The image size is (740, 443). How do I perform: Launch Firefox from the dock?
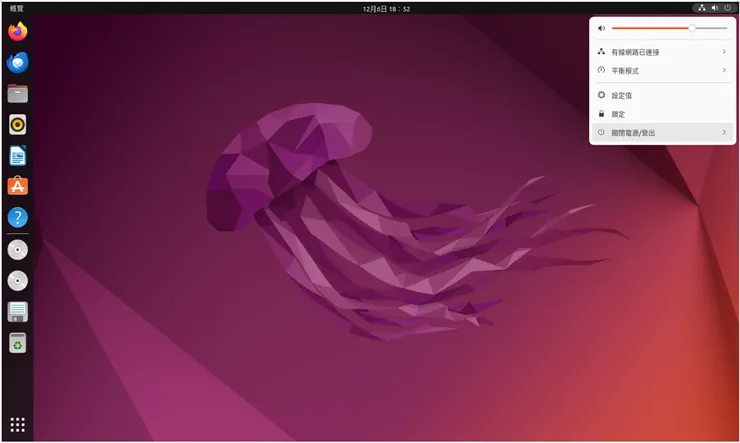(x=17, y=32)
